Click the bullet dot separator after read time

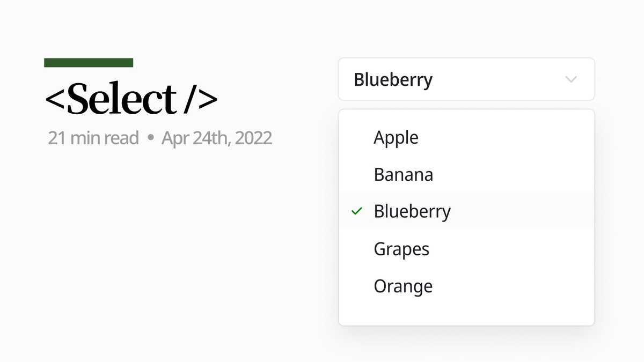click(150, 138)
